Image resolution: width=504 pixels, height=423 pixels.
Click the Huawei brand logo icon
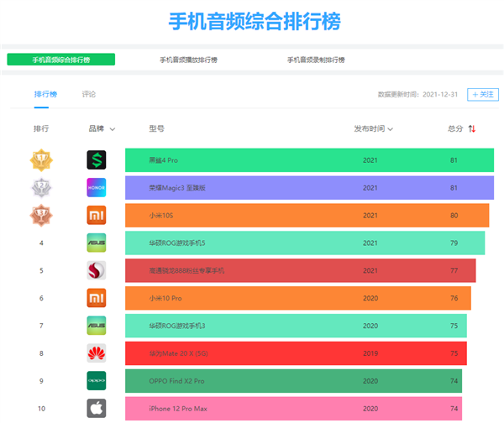(97, 353)
